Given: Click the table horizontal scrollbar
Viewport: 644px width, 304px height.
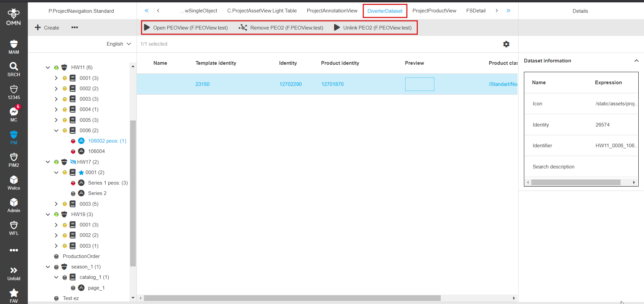Looking at the screenshot, I should point(292,298).
